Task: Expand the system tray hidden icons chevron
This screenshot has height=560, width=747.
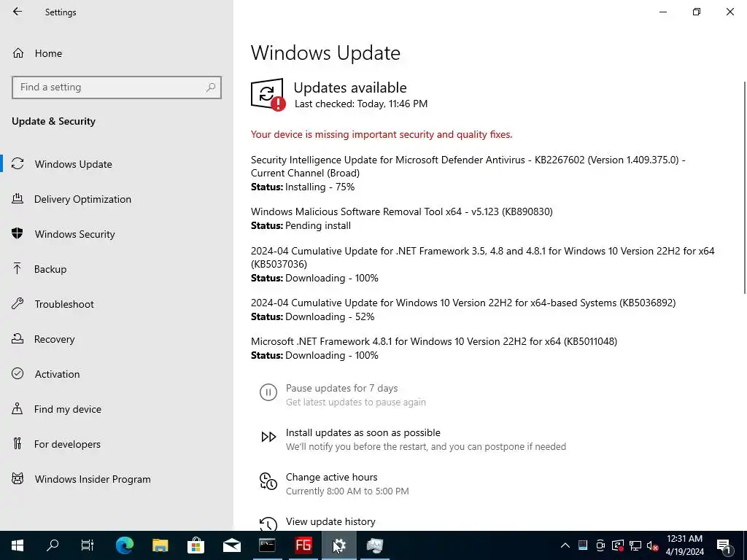Action: point(565,545)
